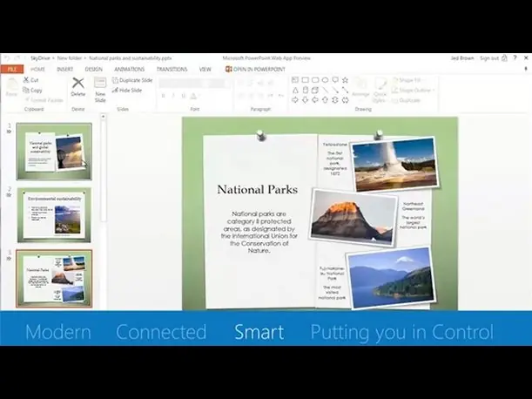
Task: Select the speech bubble callout shape
Action: 335,80
